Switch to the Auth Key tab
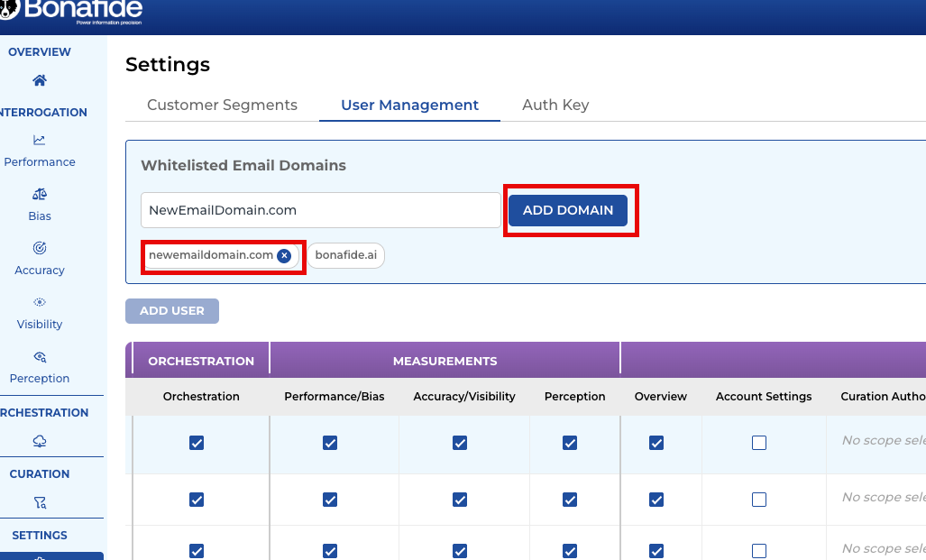926x560 pixels. 555,105
